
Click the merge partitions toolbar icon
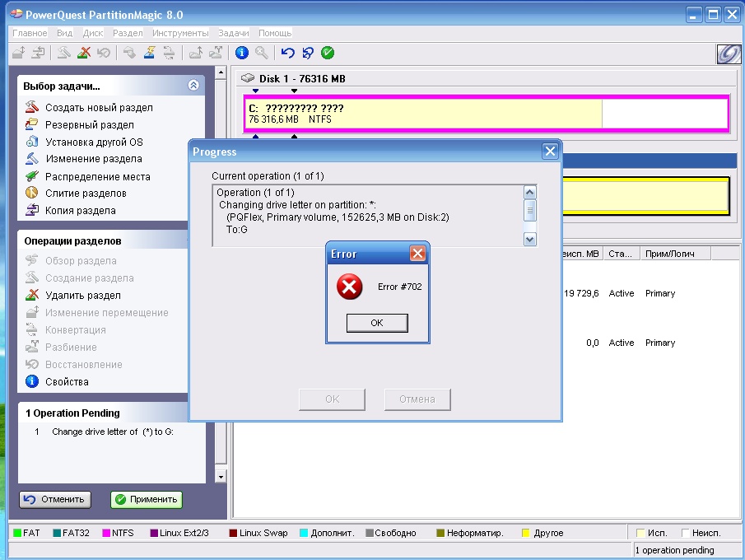click(215, 52)
